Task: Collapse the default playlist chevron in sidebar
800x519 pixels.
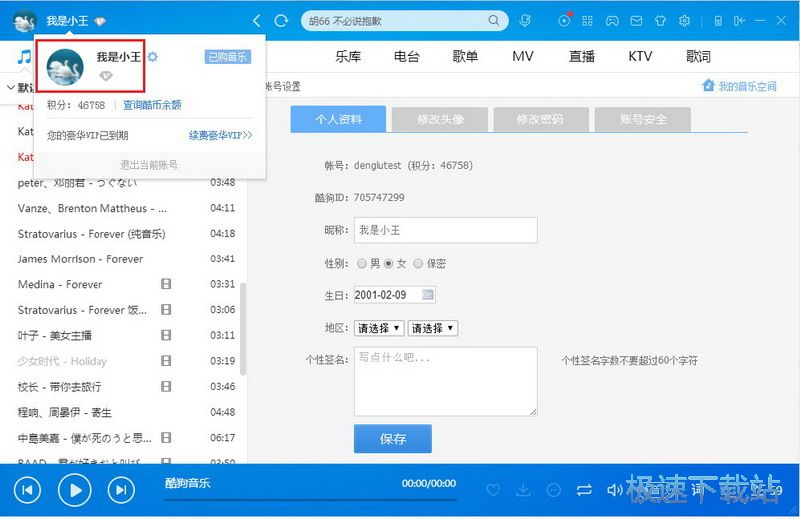Action: coord(10,88)
